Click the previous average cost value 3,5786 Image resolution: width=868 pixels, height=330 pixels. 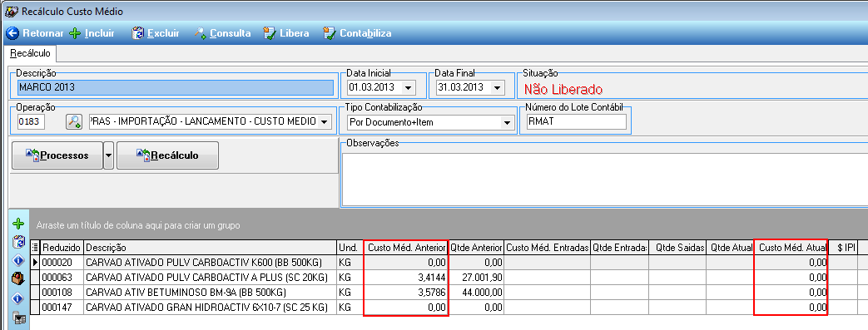pyautogui.click(x=406, y=292)
